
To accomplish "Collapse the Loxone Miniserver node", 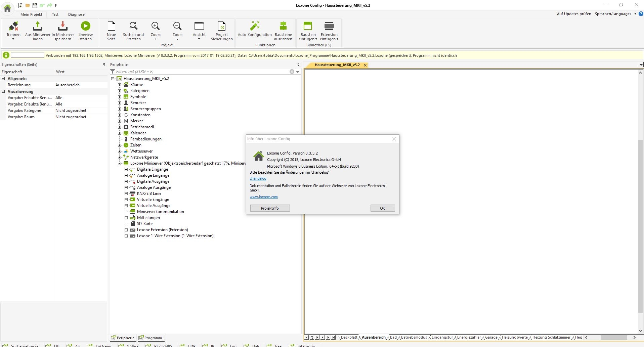I will click(x=119, y=163).
